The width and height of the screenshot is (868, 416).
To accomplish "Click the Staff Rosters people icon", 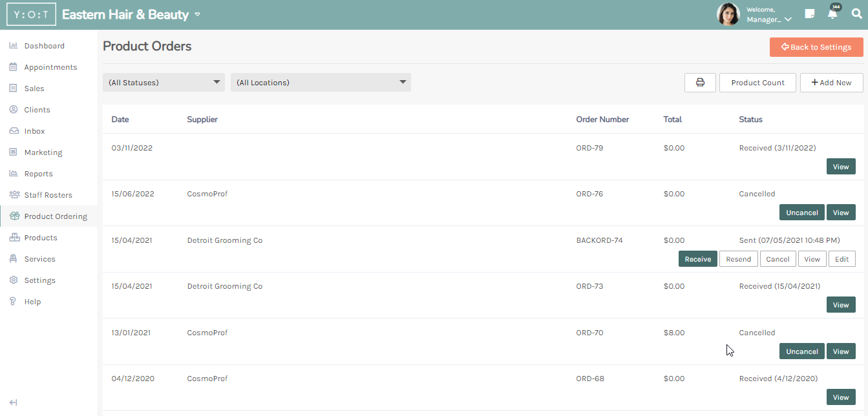I will tap(14, 195).
